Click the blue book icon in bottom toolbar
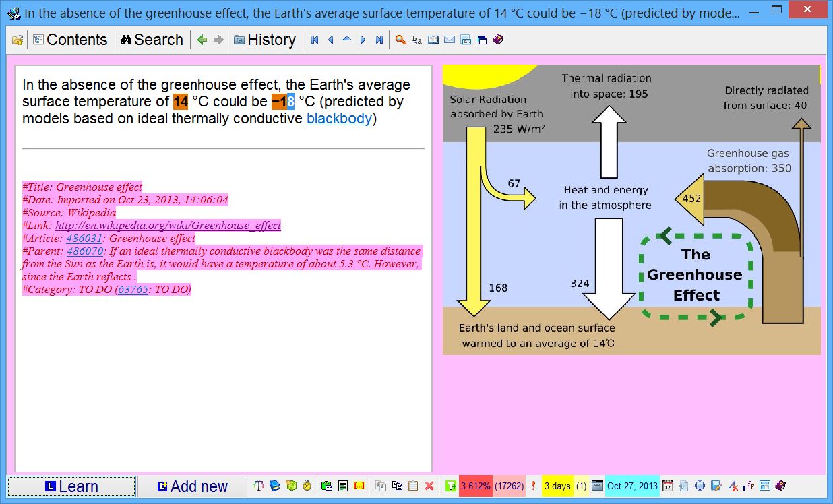Viewport: 833px width, 504px height. point(275,486)
